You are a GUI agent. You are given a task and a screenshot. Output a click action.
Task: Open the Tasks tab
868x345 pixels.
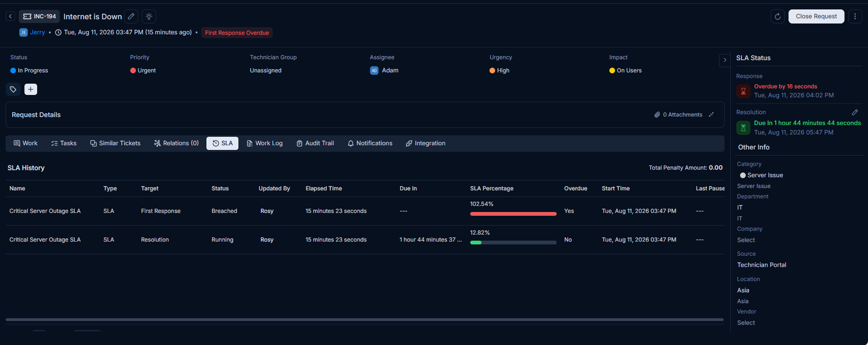coord(63,143)
